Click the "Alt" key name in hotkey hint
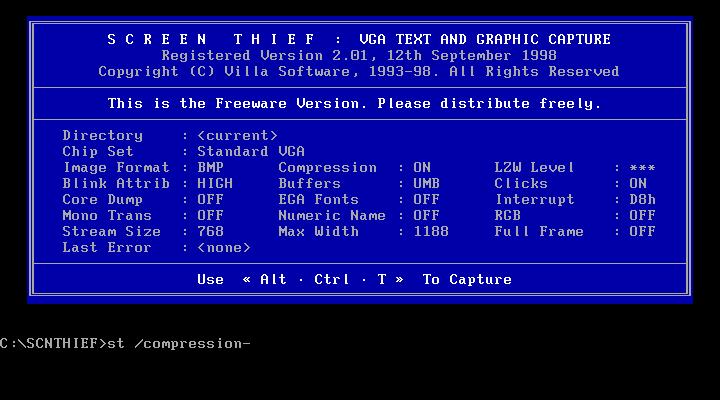720x400 pixels. click(273, 280)
